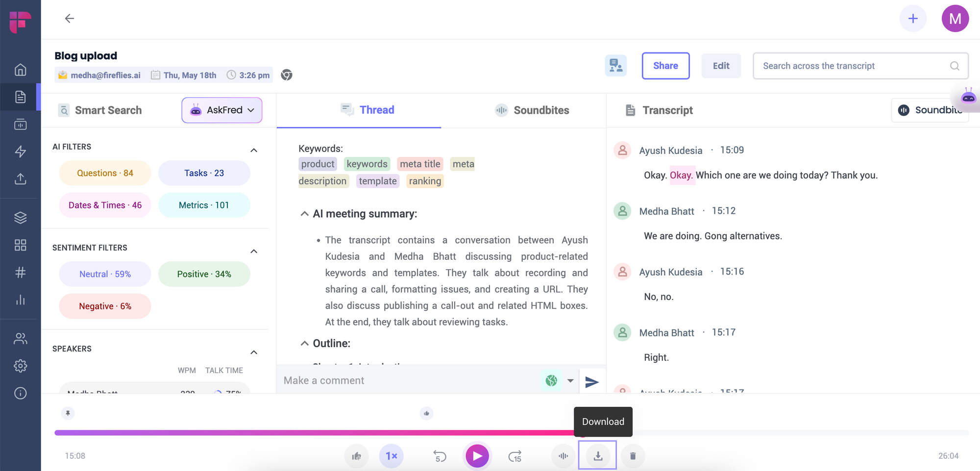This screenshot has height=471, width=980.
Task: Delete the recording with the trash icon
Action: 633,455
